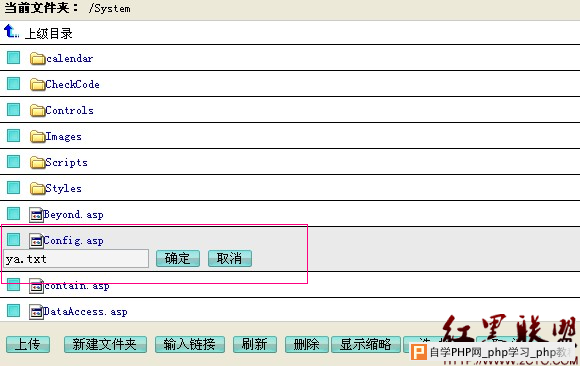Focus the rename field containing ya.txt
The height and width of the screenshot is (366, 580).
(76, 259)
